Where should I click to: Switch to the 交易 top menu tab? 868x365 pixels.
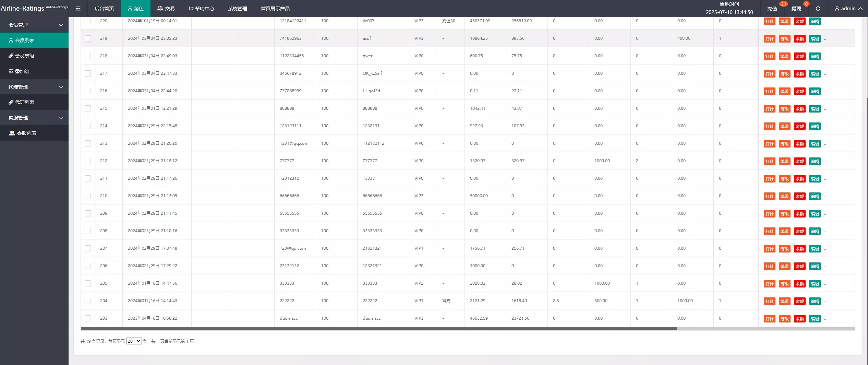166,9
